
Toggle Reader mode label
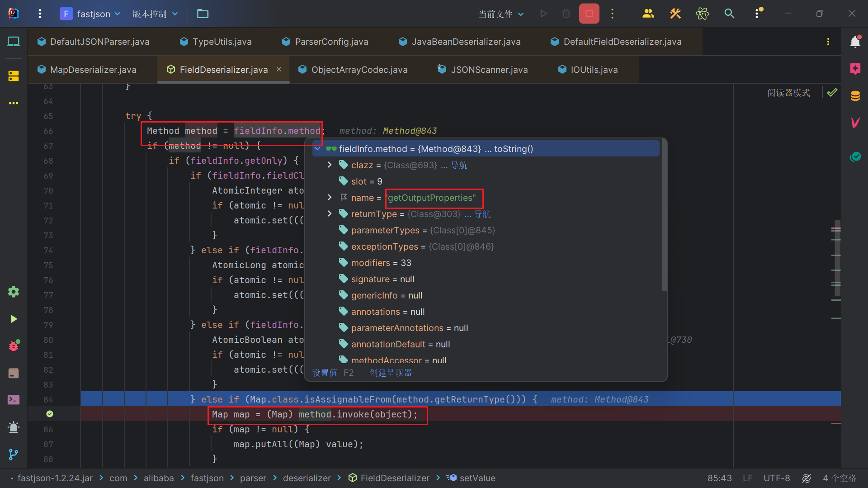[x=788, y=93]
